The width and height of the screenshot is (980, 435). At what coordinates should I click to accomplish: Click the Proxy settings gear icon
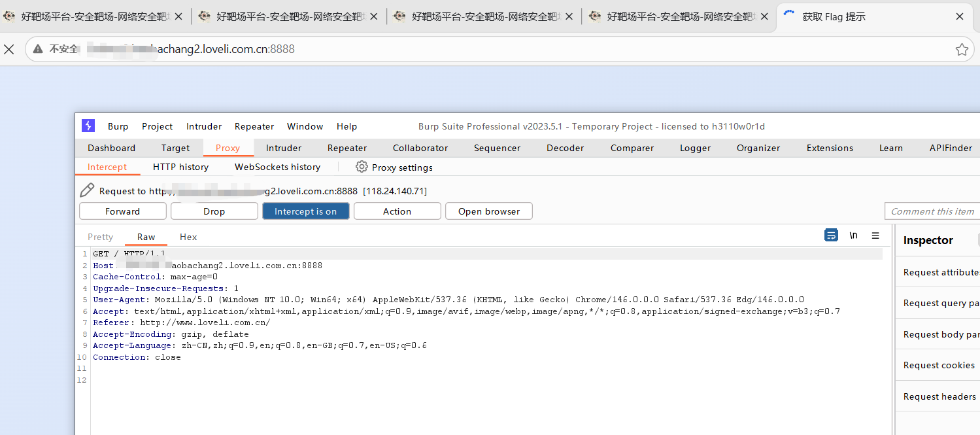pyautogui.click(x=362, y=167)
